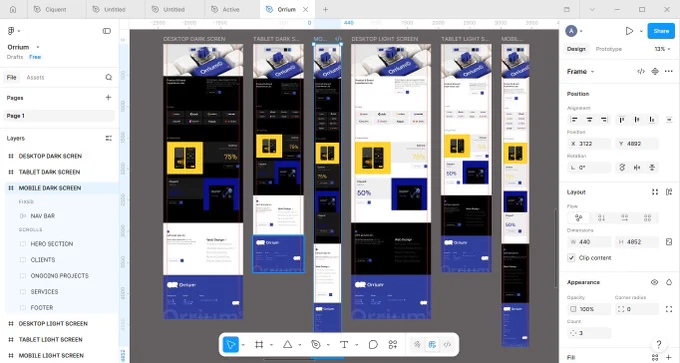The image size is (680, 363).
Task: Click the Rotation field
Action: (x=589, y=167)
